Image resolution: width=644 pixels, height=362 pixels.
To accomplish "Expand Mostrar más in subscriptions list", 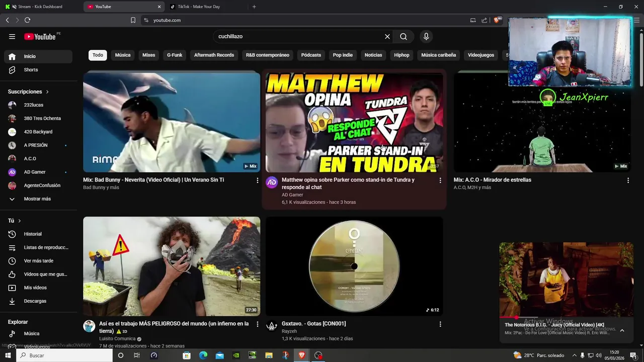I will coord(38,199).
